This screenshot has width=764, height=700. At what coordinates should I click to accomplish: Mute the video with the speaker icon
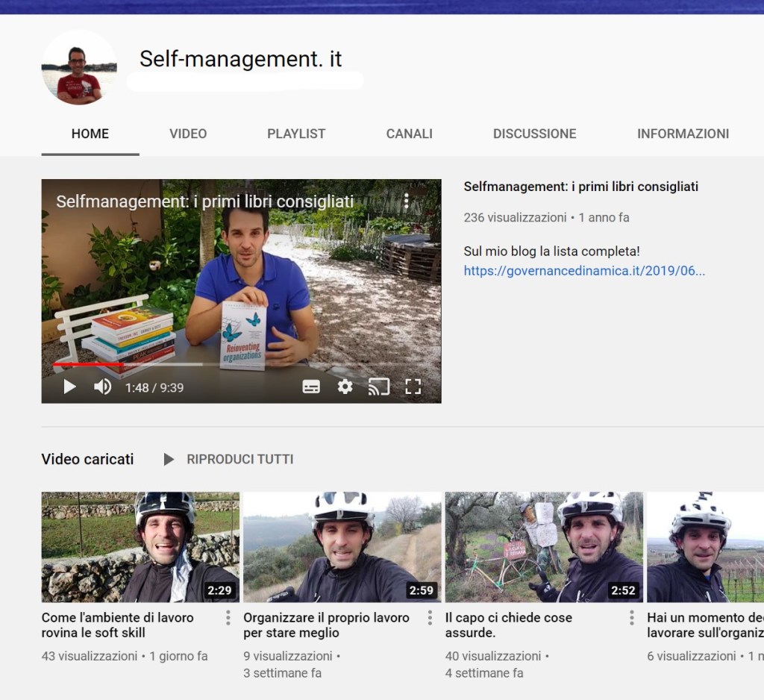102,387
